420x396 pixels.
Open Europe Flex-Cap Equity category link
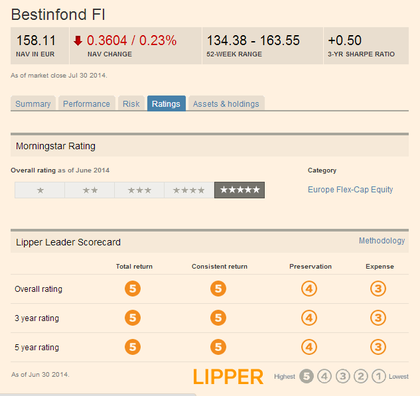coord(350,190)
